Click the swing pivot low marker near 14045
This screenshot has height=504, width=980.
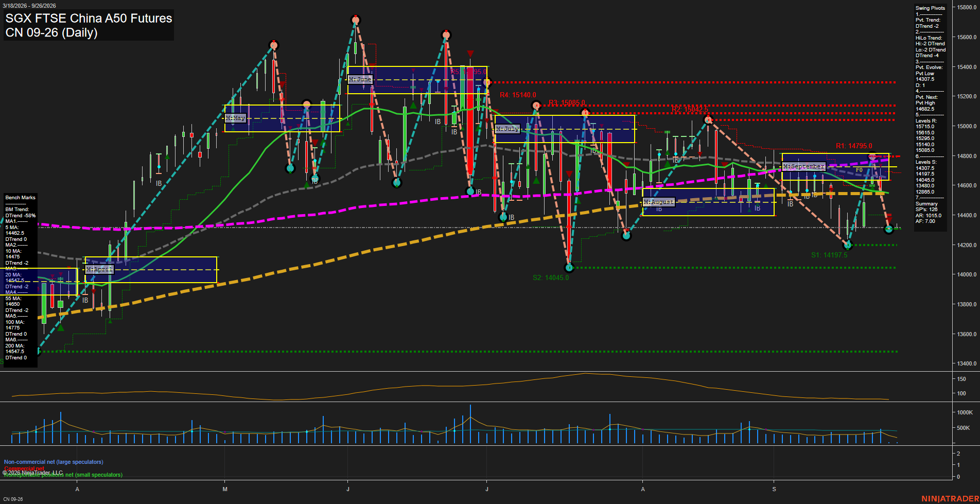tap(569, 268)
